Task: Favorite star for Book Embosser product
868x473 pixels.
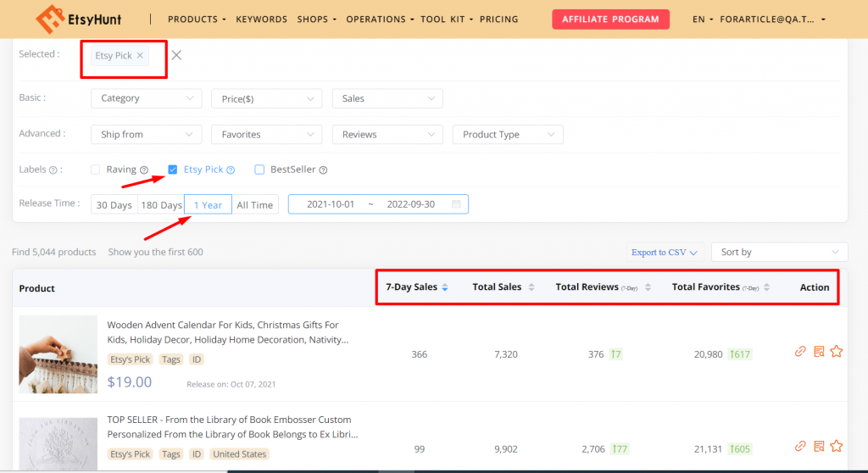Action: 837,446
